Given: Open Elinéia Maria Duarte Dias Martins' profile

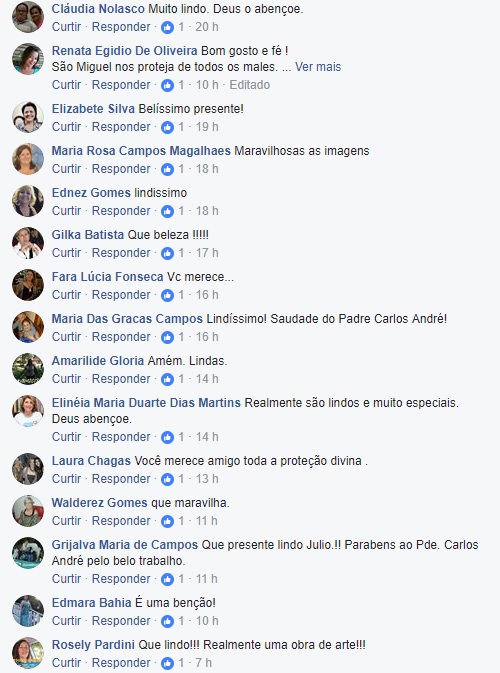Looking at the screenshot, I should click(x=146, y=403).
